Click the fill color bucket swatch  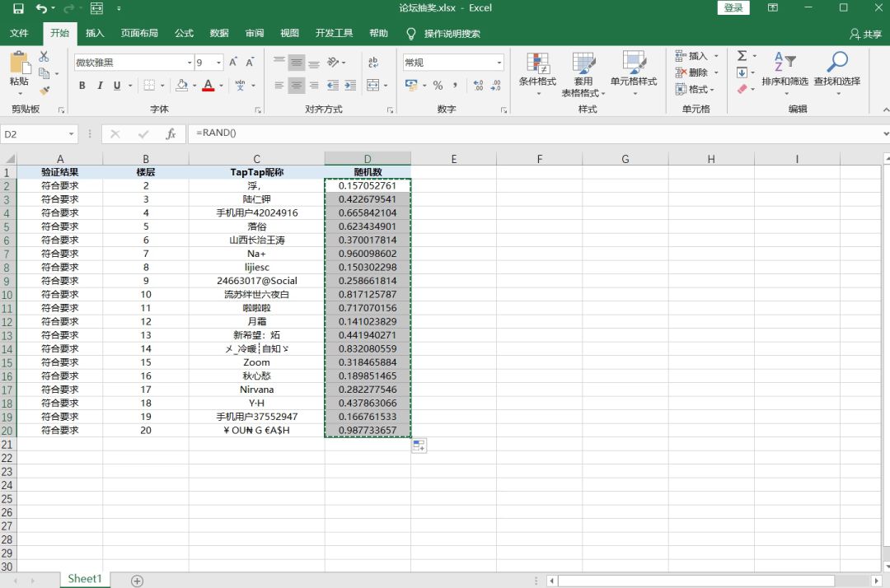[181, 85]
